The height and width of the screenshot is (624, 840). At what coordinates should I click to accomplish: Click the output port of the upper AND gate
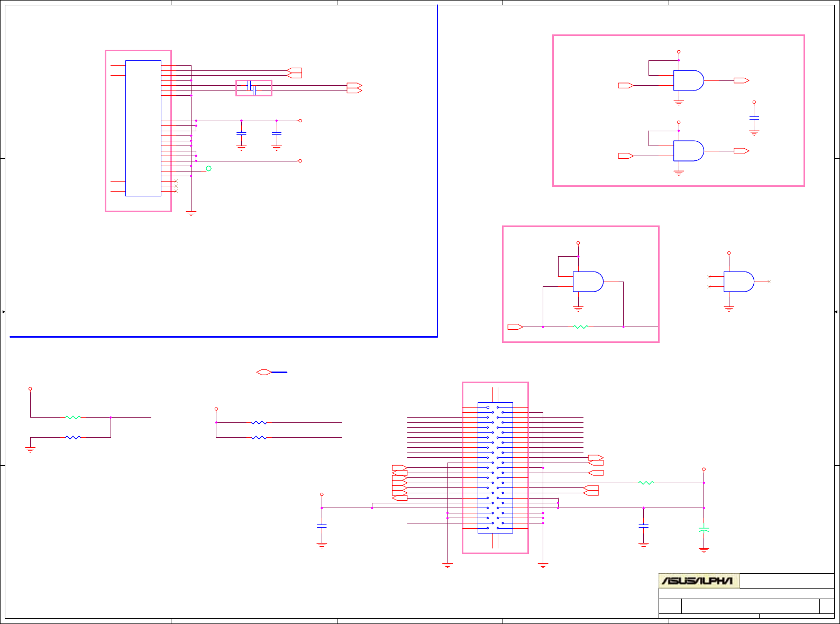pyautogui.click(x=742, y=80)
